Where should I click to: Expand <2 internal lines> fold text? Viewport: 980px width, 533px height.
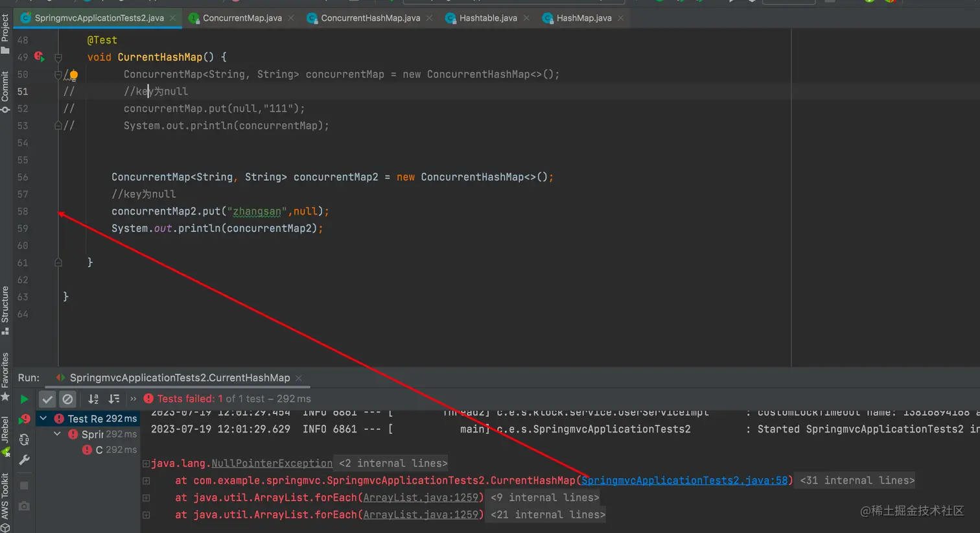[393, 464]
